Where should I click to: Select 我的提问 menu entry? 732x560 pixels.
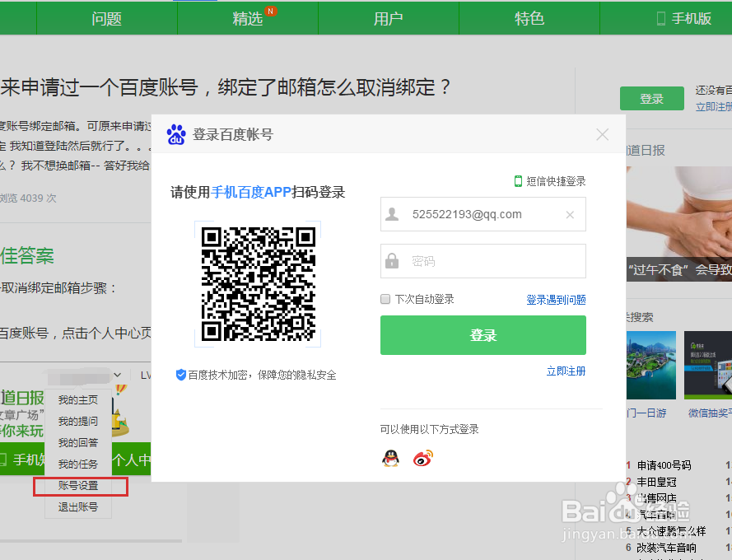78,422
